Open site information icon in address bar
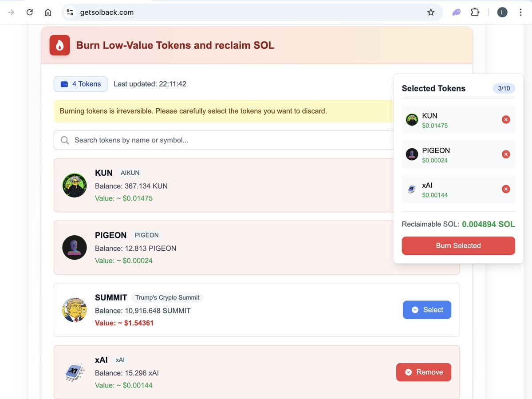Screen dimensions: 532x399 point(70,12)
